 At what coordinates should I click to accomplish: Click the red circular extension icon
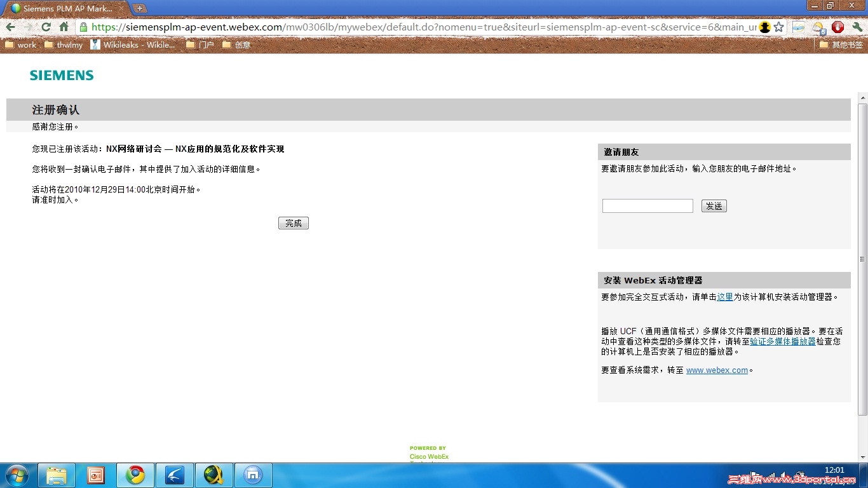837,27
